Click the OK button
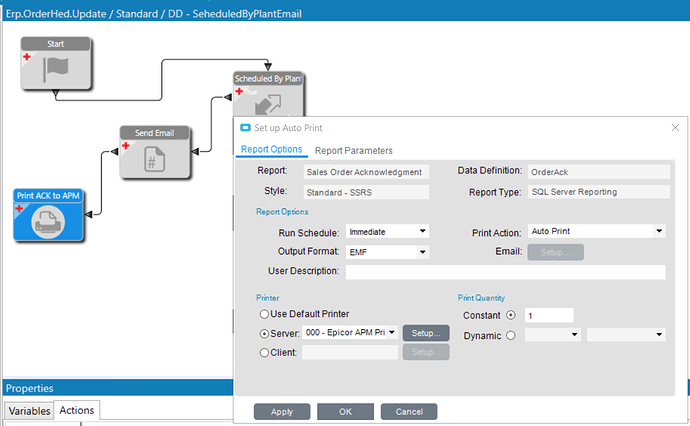 (x=345, y=412)
